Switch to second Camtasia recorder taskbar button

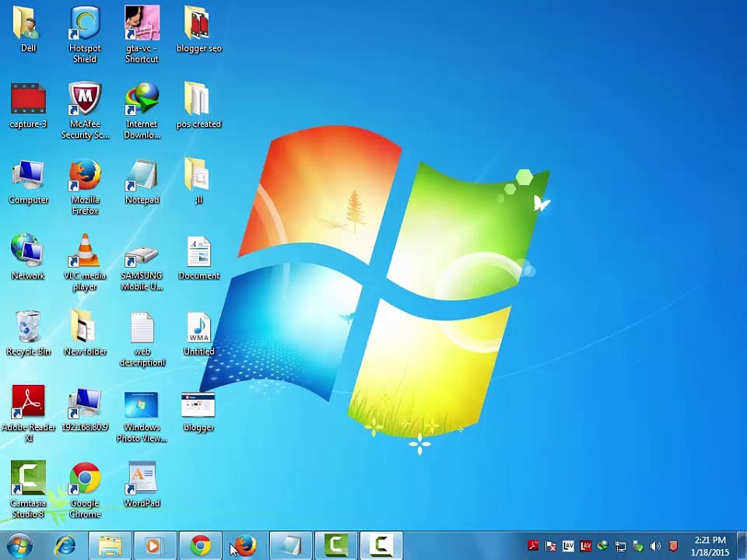click(381, 546)
